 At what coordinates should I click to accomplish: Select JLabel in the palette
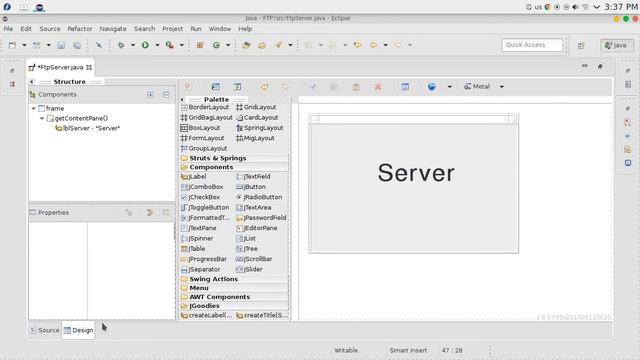pyautogui.click(x=193, y=176)
